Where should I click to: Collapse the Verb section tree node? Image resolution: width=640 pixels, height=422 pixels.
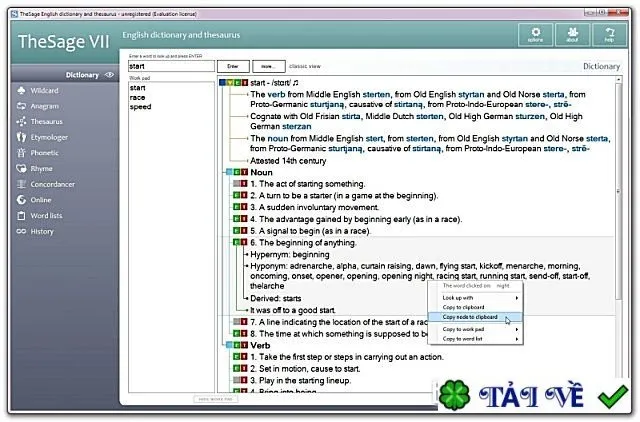[x=229, y=345]
